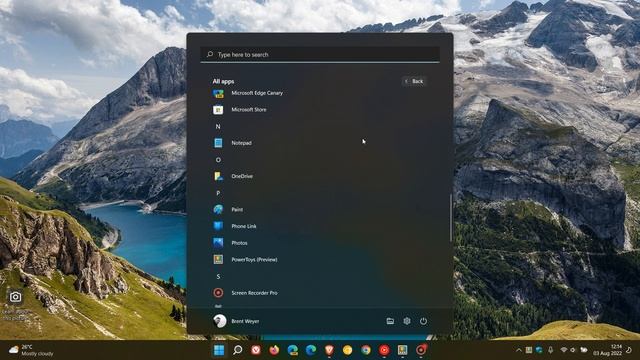This screenshot has height=360, width=640.
Task: Open Settings gear in Start footer
Action: (x=407, y=321)
